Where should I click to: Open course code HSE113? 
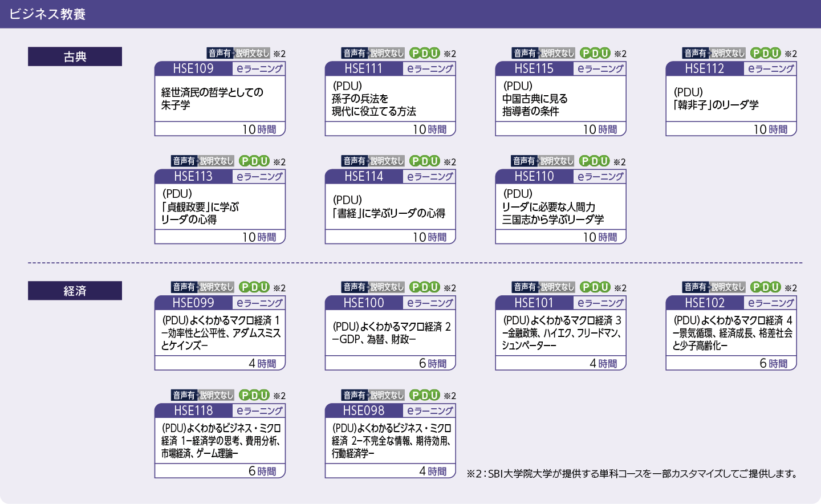(193, 176)
